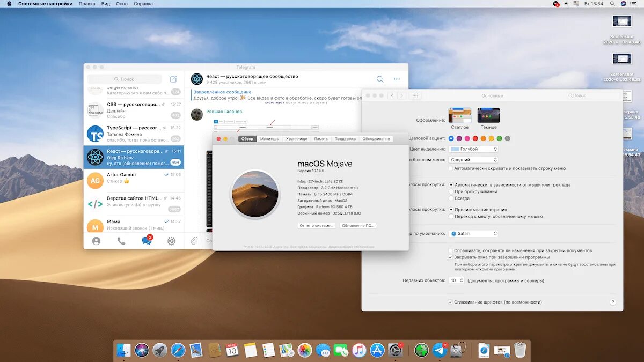The width and height of the screenshot is (644, 362).
Task: Switch to 'Обслуживание' tab
Action: 376,139
